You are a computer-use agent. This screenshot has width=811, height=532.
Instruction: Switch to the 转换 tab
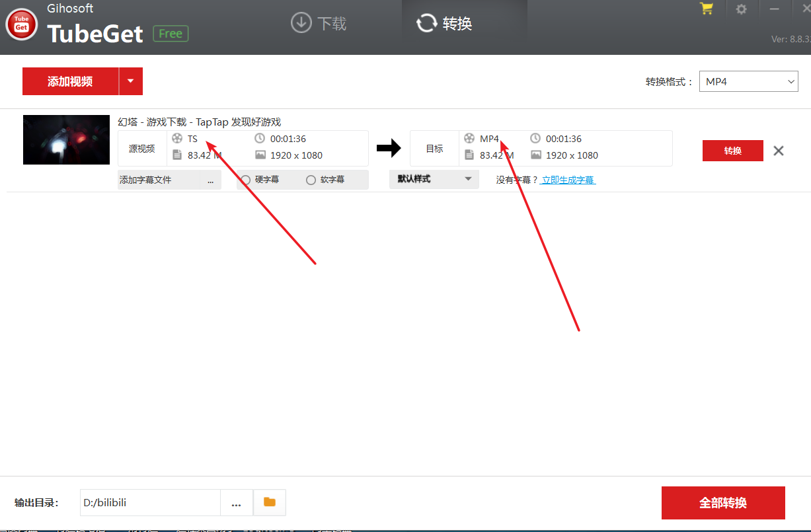point(444,24)
